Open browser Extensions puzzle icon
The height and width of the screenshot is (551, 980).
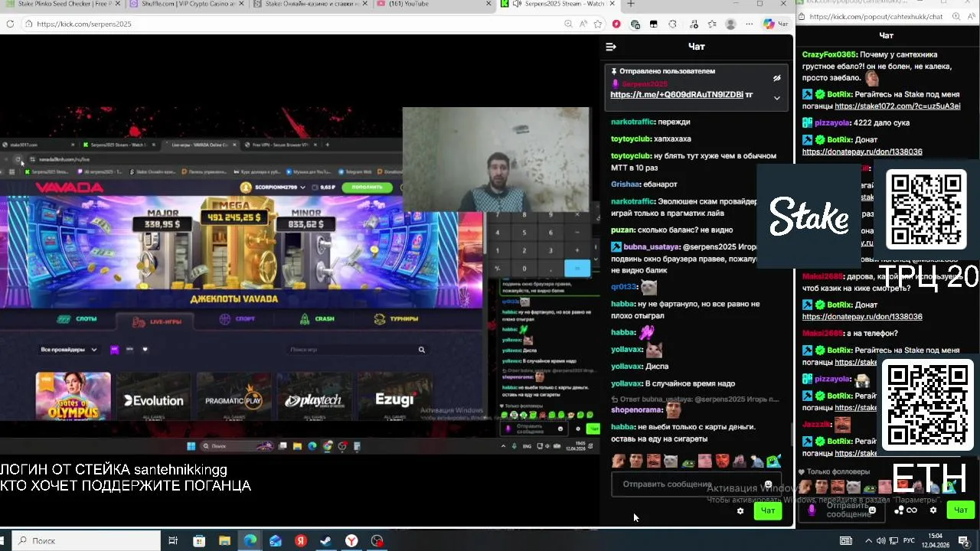click(672, 24)
